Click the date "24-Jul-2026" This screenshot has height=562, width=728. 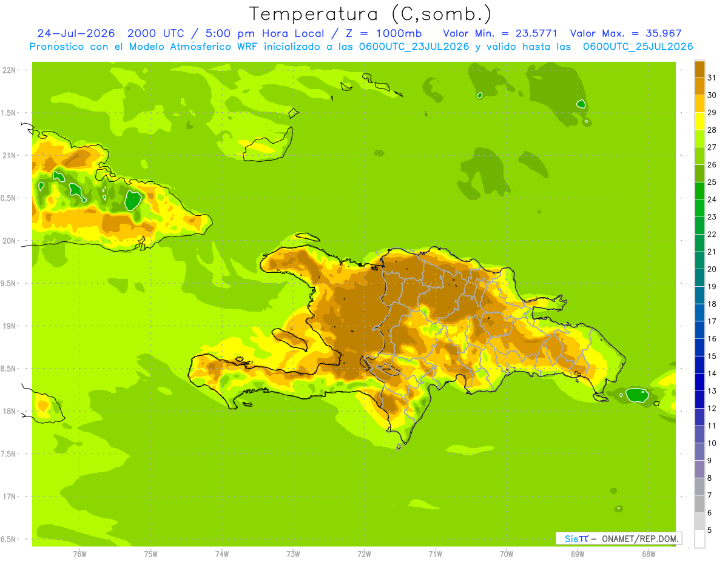pyautogui.click(x=78, y=33)
